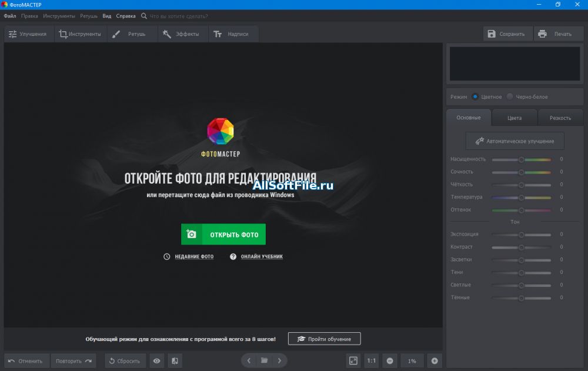
Task: Click the Чёткость slider handle
Action: pos(521,185)
